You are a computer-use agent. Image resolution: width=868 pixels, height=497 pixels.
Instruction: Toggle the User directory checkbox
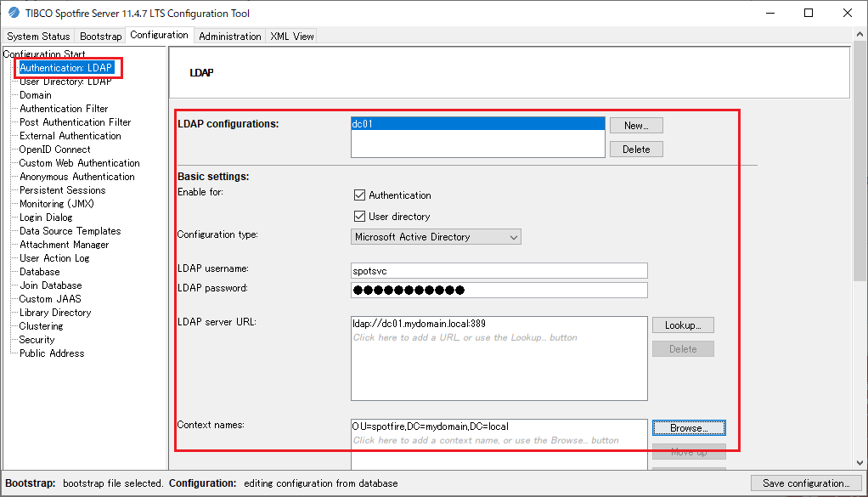pyautogui.click(x=360, y=216)
